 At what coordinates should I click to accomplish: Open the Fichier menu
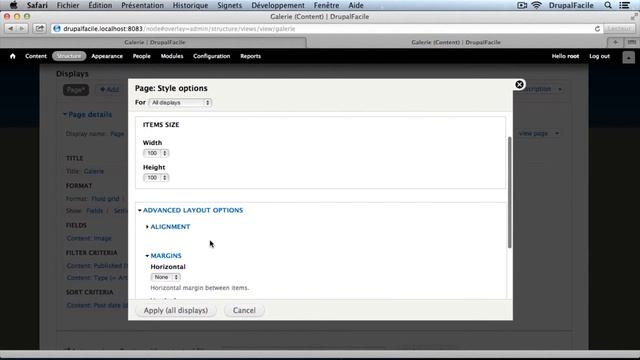click(68, 5)
